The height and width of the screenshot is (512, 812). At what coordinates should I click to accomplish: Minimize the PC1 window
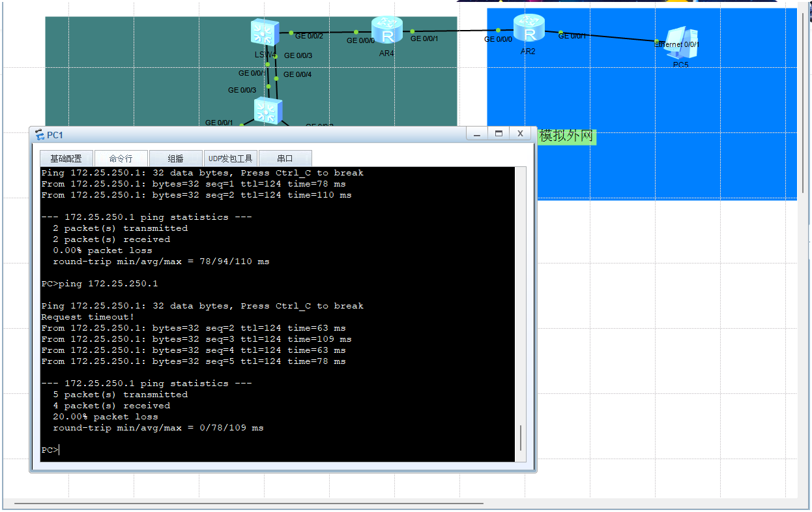point(477,133)
